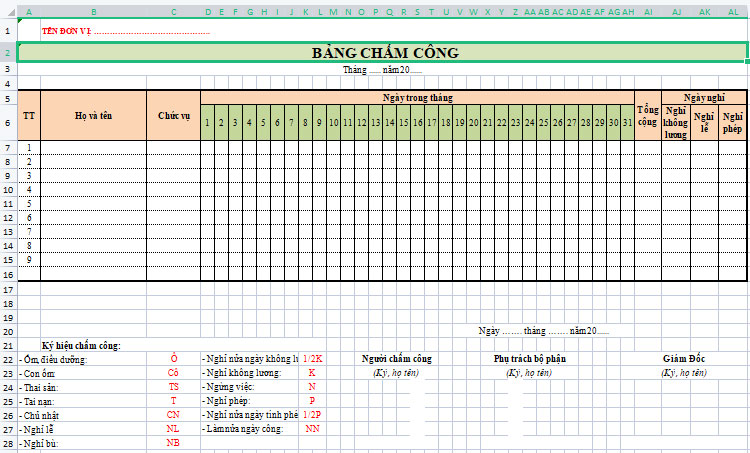Select the 'Giám Đốc' signature cell

point(683,358)
